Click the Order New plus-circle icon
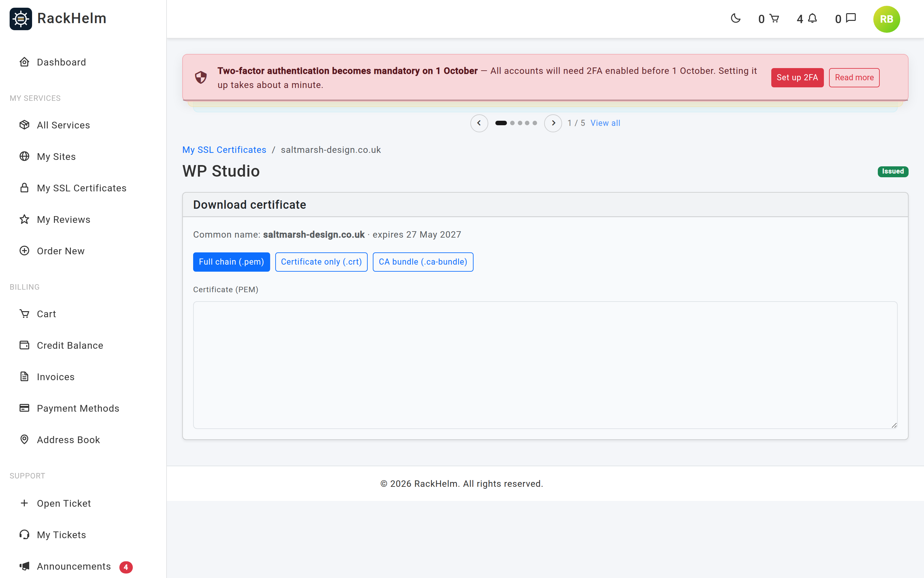The image size is (924, 578). click(x=24, y=251)
